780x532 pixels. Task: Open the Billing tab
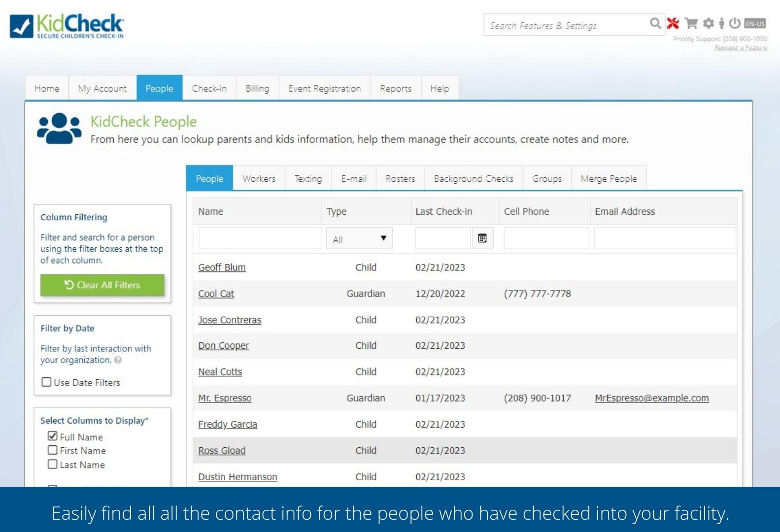pyautogui.click(x=257, y=88)
